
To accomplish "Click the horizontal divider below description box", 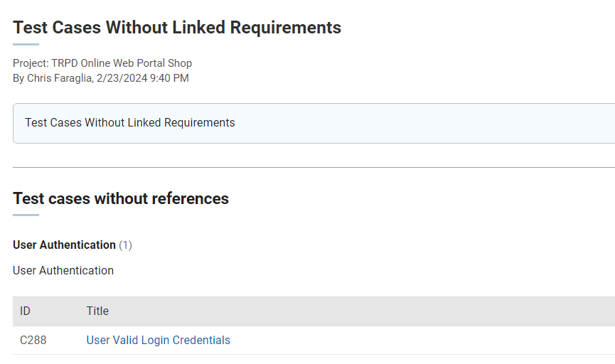I will pyautogui.click(x=313, y=167).
